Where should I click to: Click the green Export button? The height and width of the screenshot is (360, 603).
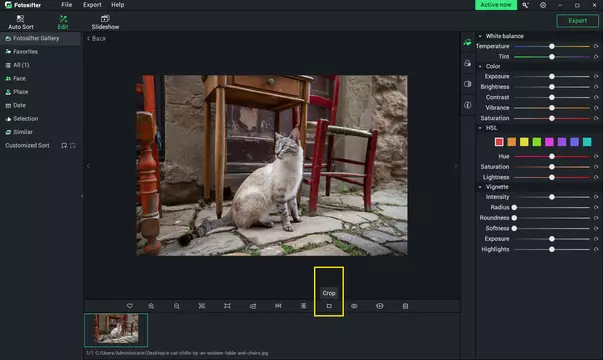click(x=578, y=21)
